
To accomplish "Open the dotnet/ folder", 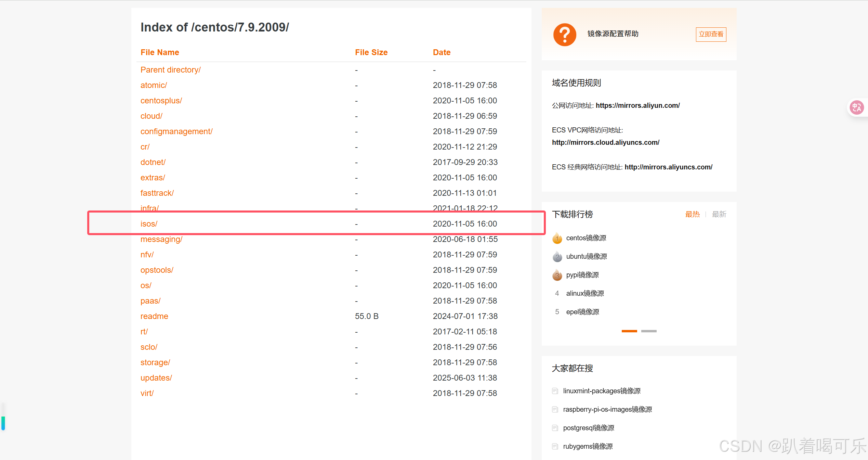I will [153, 162].
